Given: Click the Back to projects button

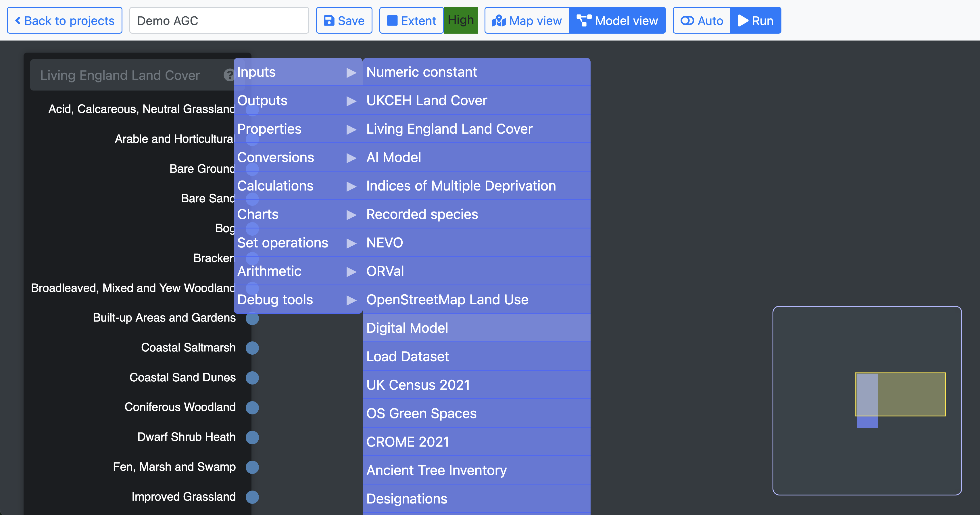Looking at the screenshot, I should [65, 20].
